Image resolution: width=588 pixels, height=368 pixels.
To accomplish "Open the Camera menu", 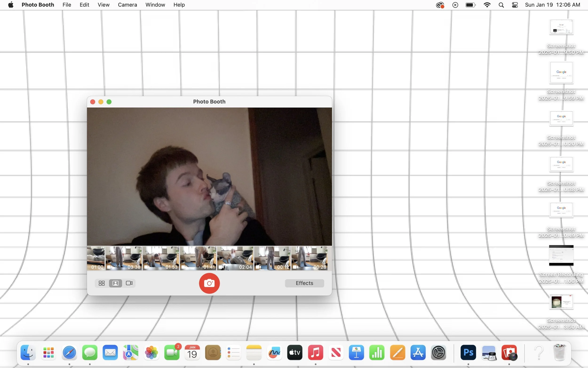I will pyautogui.click(x=127, y=5).
